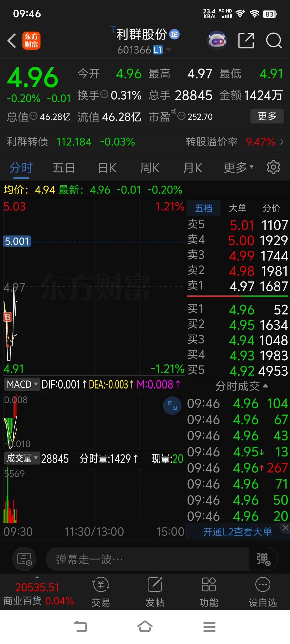
Task: Switch to the 日K tab
Action: [x=107, y=167]
